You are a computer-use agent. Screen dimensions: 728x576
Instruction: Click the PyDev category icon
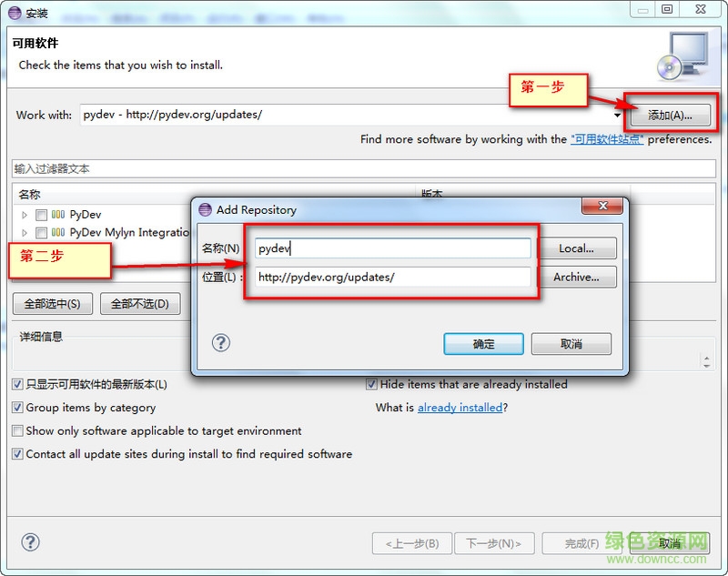(x=58, y=215)
